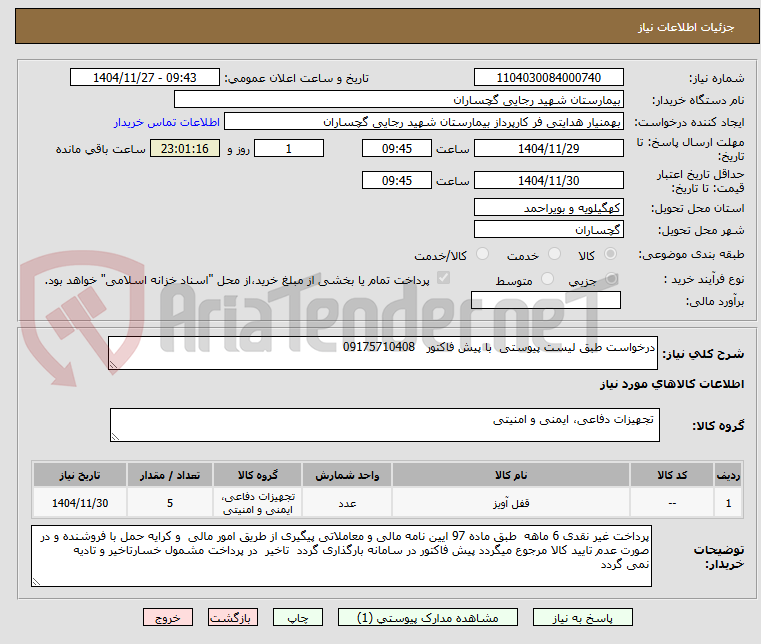This screenshot has width=761, height=644.
Task: Click the شماره نیاز field 1104030084000740
Action: (548, 77)
